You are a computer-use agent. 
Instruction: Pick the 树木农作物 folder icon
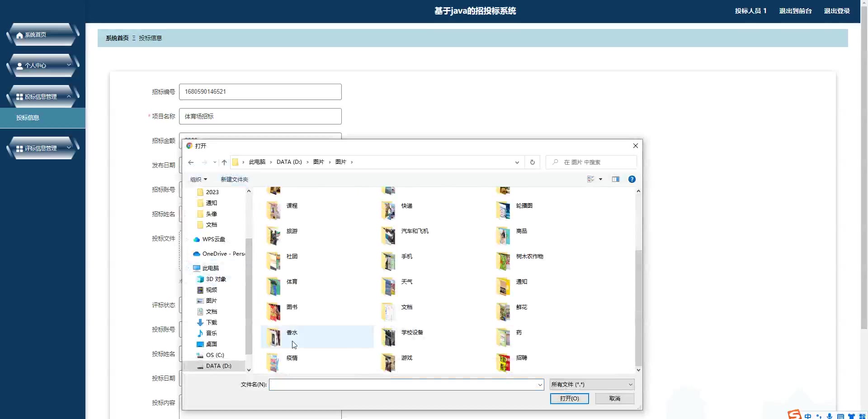pos(503,261)
